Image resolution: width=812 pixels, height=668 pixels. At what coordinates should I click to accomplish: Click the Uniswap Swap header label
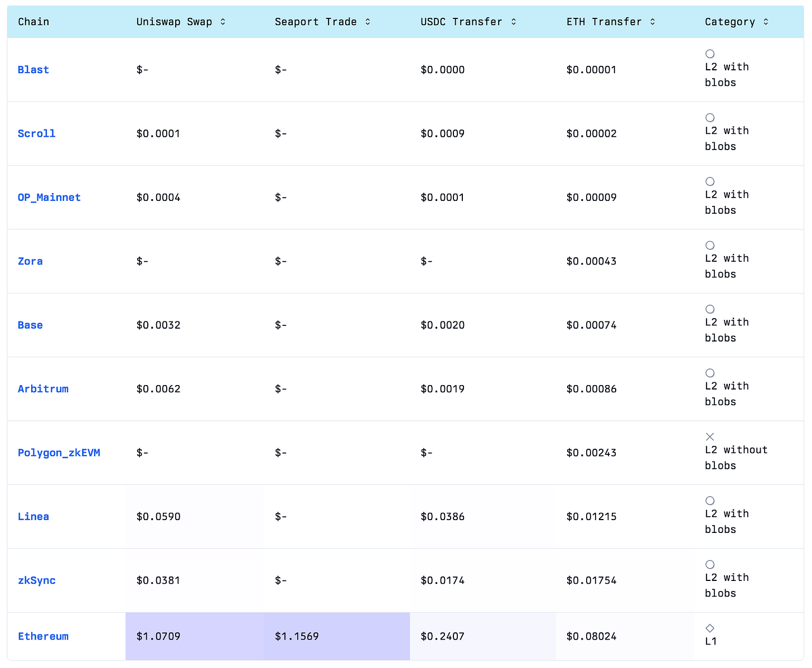[x=174, y=22]
